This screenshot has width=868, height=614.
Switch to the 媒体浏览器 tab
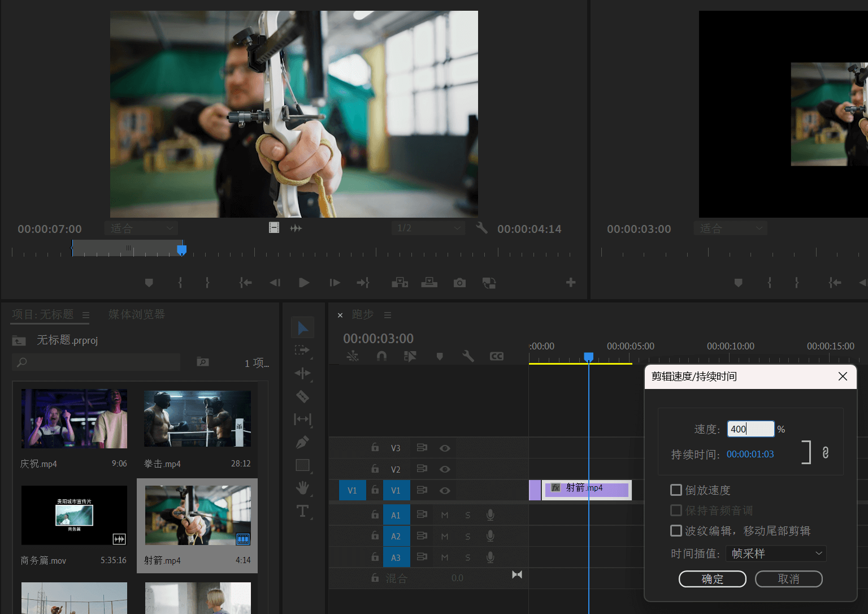(x=137, y=314)
